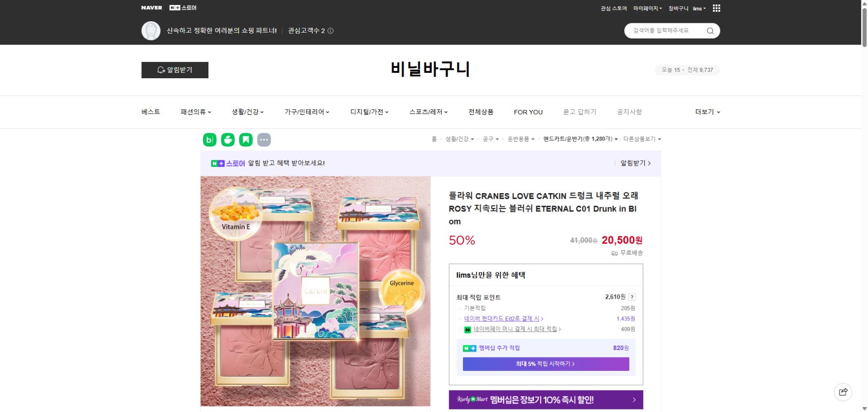The width and height of the screenshot is (868, 412).
Task: Click the 최대 5% 적립 시작하기 button
Action: coord(545,364)
